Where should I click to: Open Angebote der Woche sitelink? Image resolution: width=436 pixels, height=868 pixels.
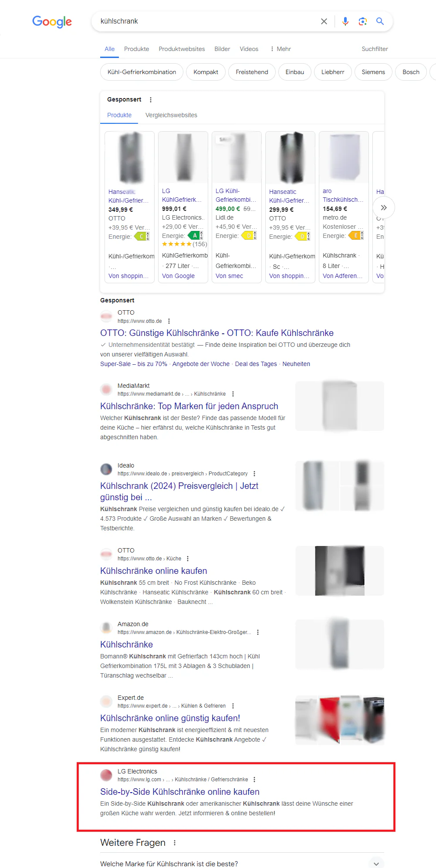[201, 364]
